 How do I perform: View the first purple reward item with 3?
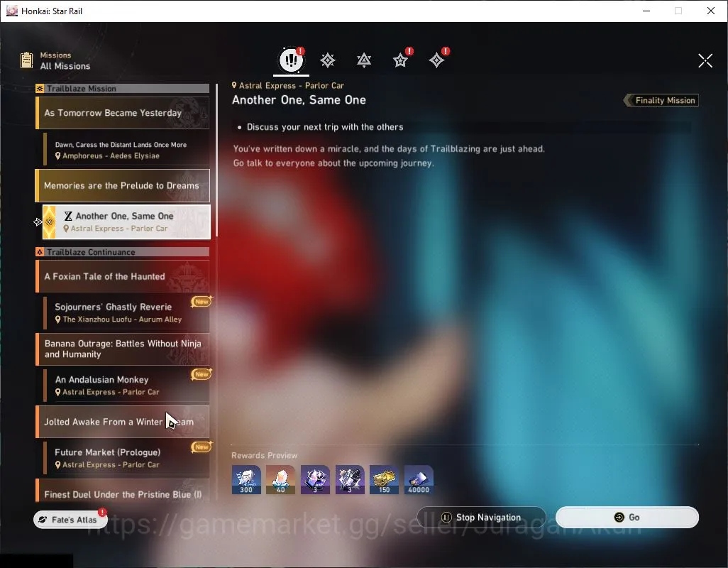coord(315,479)
